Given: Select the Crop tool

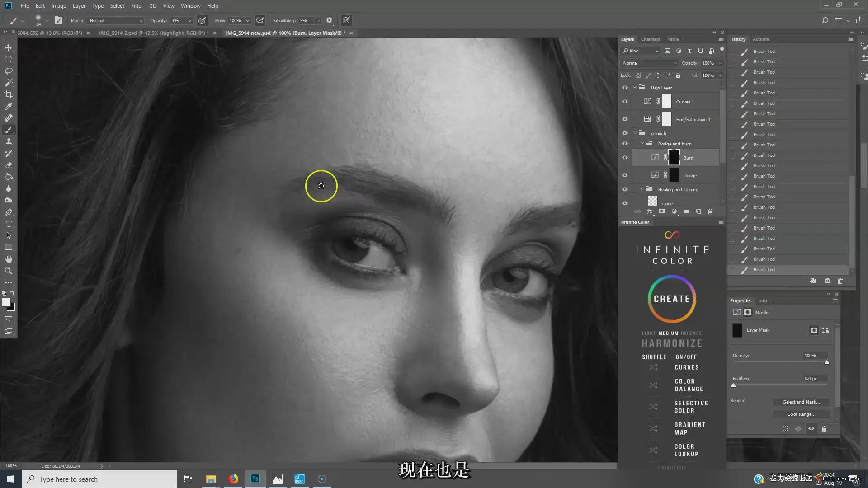Looking at the screenshot, I should tap(9, 94).
